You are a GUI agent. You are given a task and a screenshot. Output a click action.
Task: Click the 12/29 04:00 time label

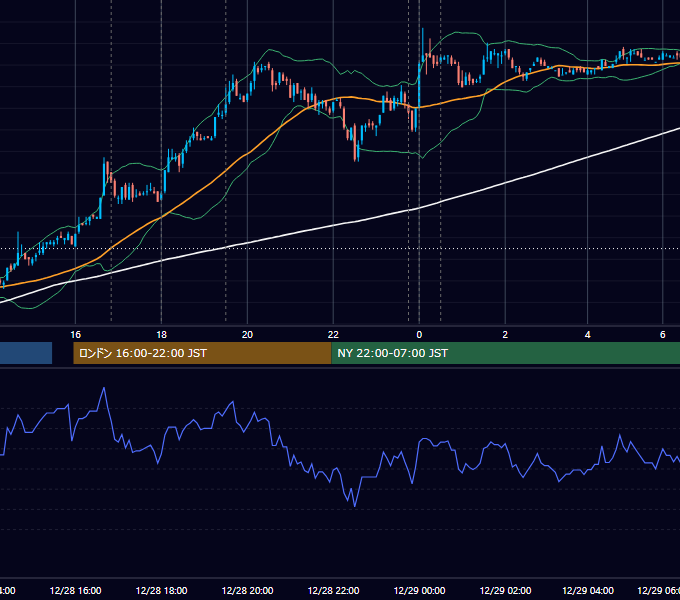click(x=588, y=590)
